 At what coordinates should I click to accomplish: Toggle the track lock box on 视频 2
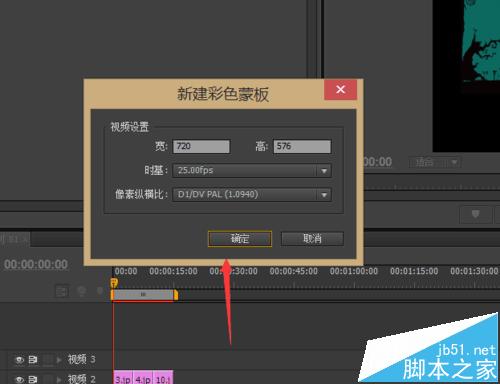[x=48, y=379]
